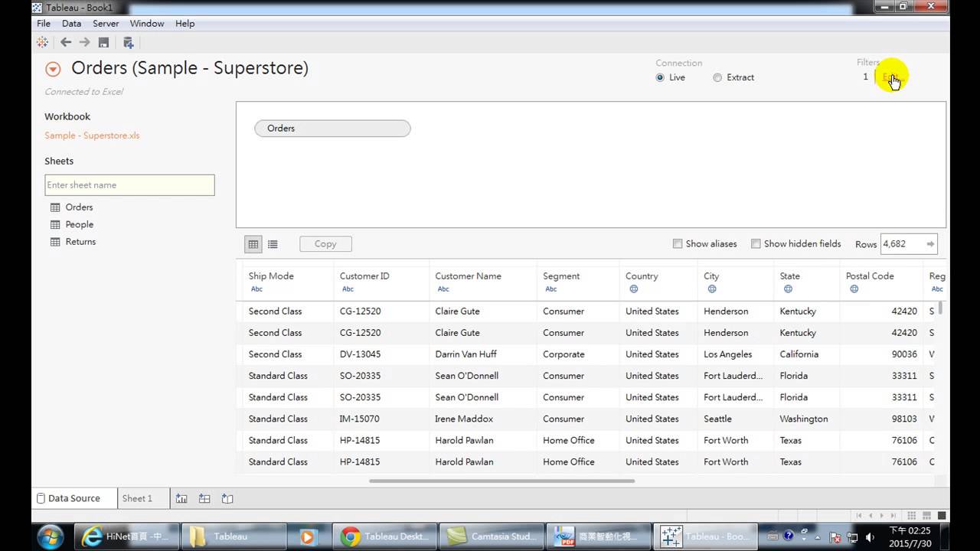Click the New Dashboard tab icon
This screenshot has height=551, width=980.
[204, 498]
